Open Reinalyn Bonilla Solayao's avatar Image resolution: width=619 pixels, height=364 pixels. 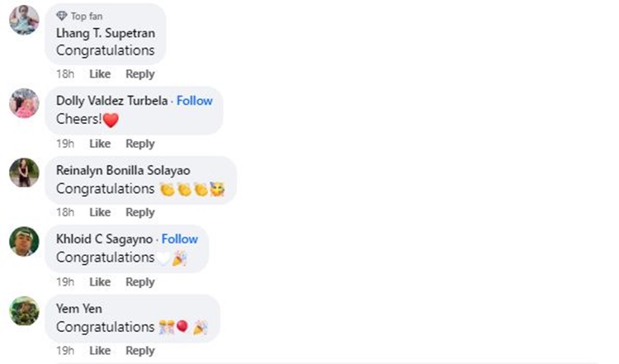(24, 173)
